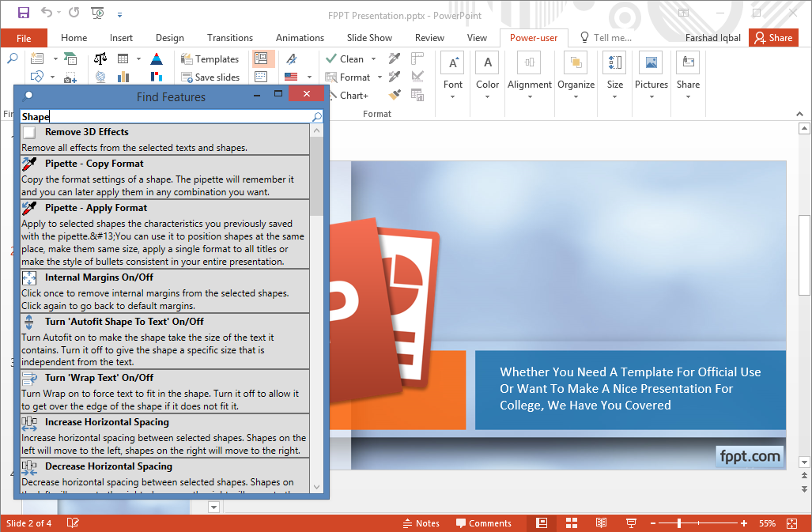Click the Pipette copy format icon in ribbon
Screen dimensions: 812x532
coord(395,58)
